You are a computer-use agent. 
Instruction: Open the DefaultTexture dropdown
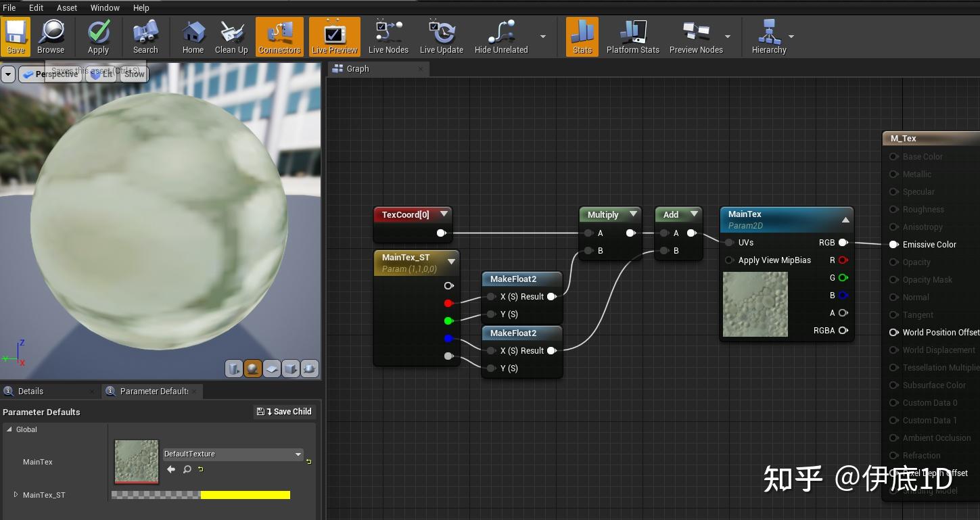(233, 454)
